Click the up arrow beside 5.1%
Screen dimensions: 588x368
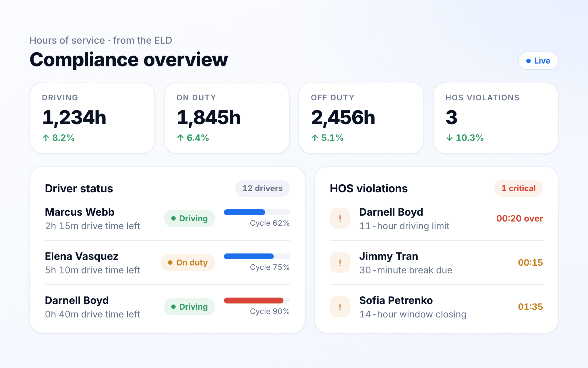pos(315,138)
